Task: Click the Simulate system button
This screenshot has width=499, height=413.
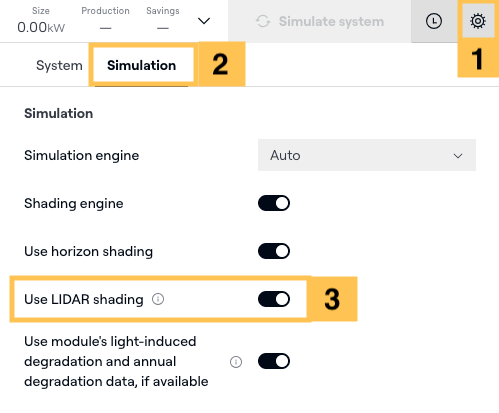Action: [320, 21]
